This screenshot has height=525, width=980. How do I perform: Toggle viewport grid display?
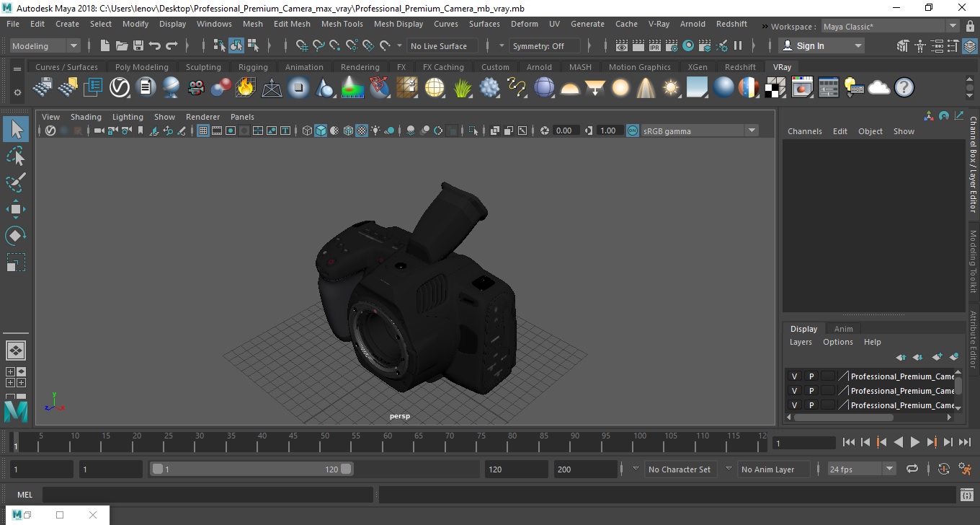point(203,131)
